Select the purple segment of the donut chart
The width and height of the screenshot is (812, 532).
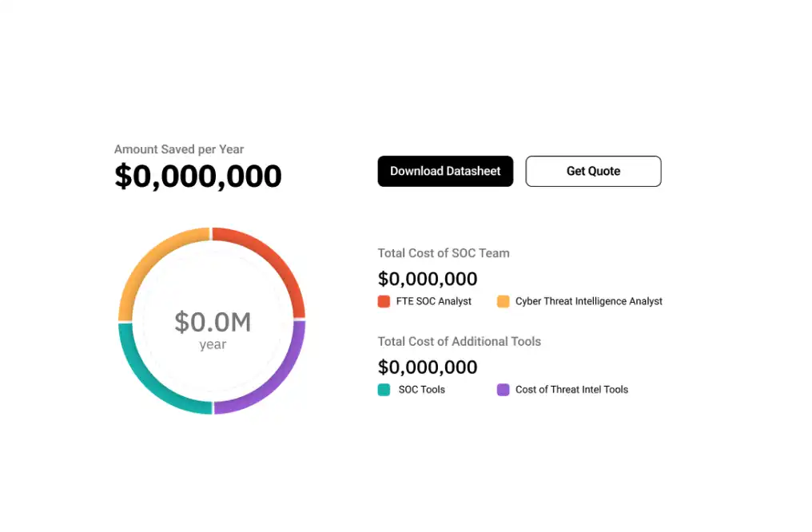click(274, 381)
